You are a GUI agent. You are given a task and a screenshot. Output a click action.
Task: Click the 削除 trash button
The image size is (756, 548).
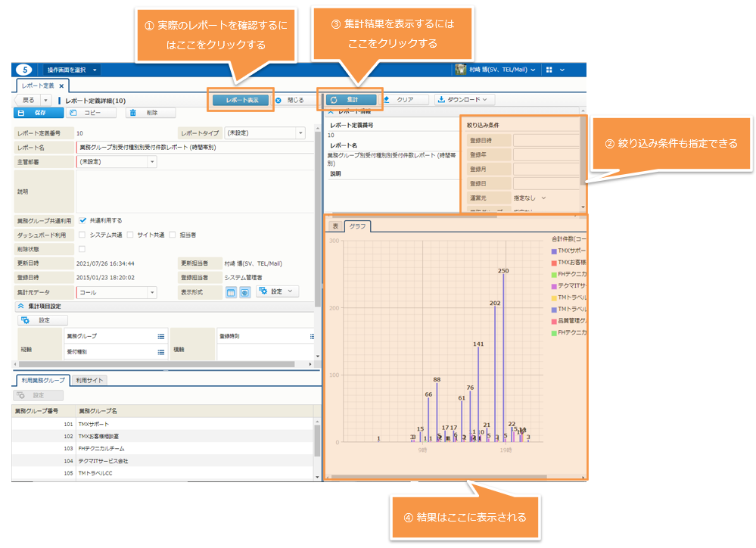click(x=150, y=113)
